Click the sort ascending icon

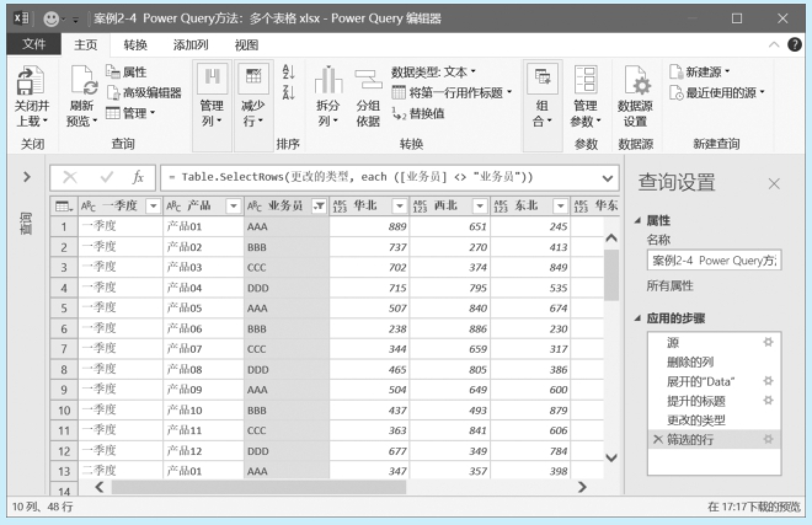tap(289, 73)
